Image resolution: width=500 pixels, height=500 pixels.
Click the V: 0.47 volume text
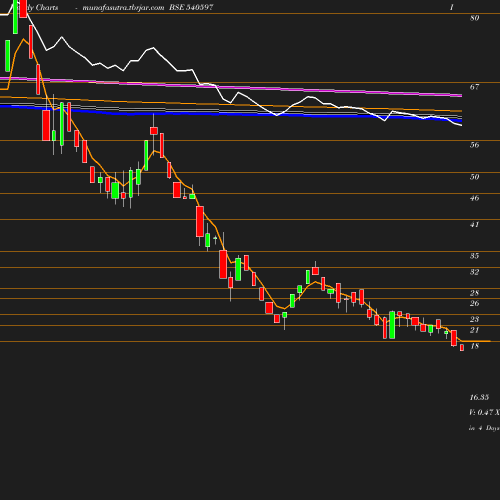click(482, 413)
